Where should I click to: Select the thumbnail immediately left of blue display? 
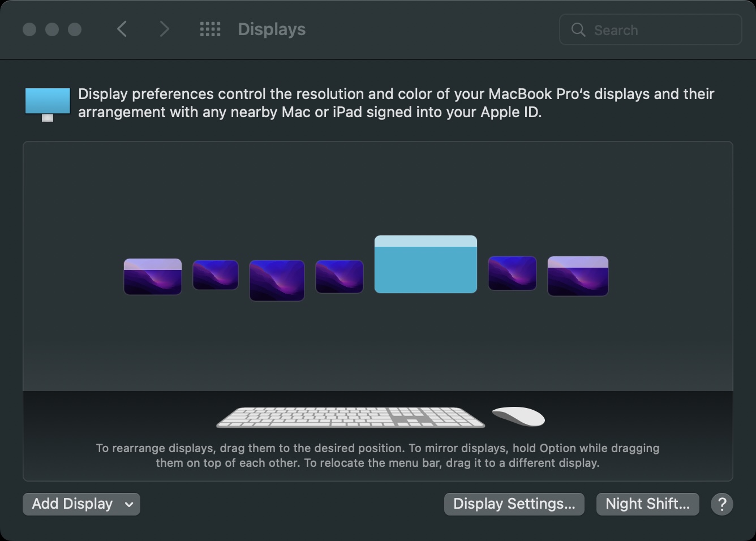point(340,277)
